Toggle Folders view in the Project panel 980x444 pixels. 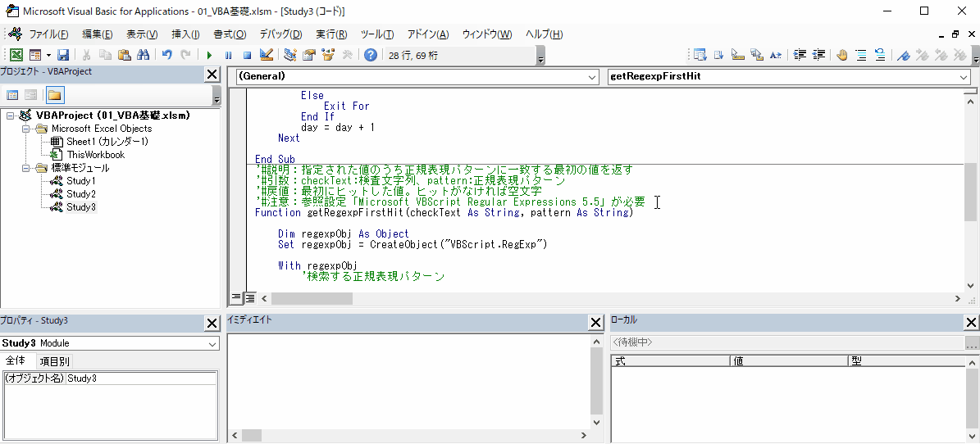point(54,95)
